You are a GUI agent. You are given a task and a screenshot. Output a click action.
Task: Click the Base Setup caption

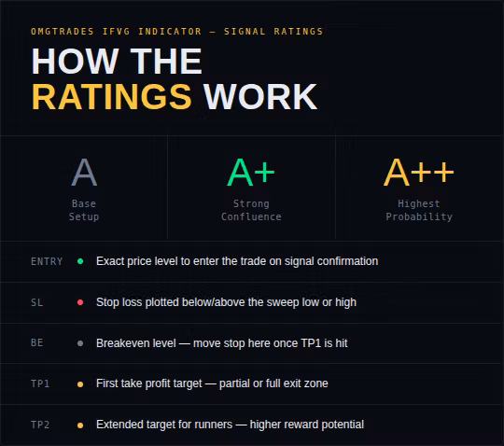(84, 210)
